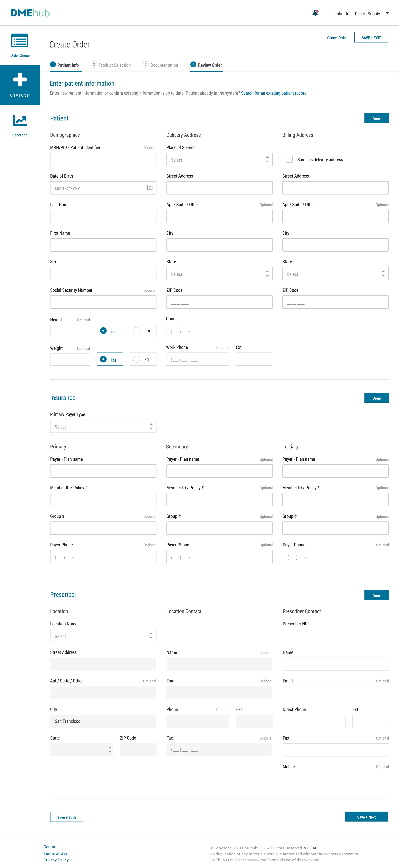
Task: Open the Place of Service dropdown
Action: pos(219,160)
